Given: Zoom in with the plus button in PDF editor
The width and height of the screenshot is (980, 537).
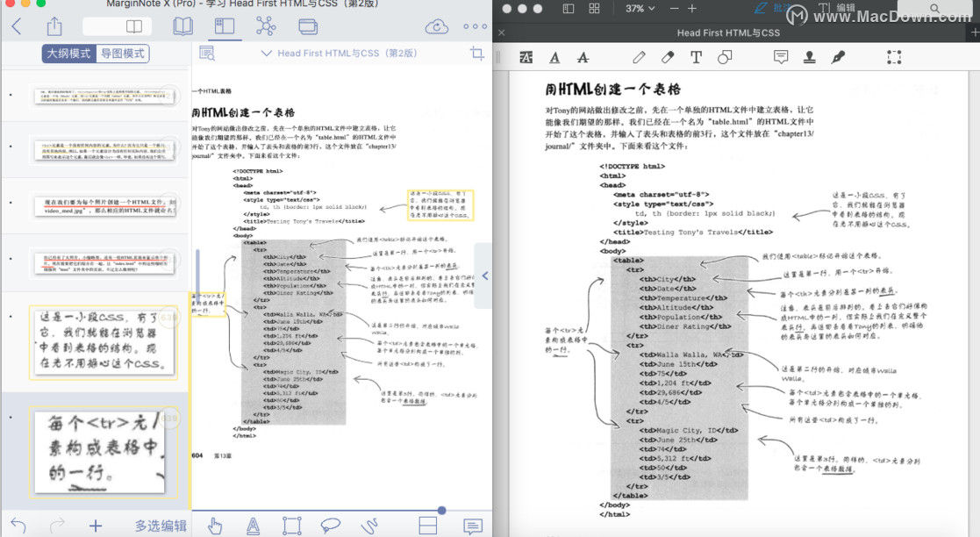Looking at the screenshot, I should tap(692, 9).
